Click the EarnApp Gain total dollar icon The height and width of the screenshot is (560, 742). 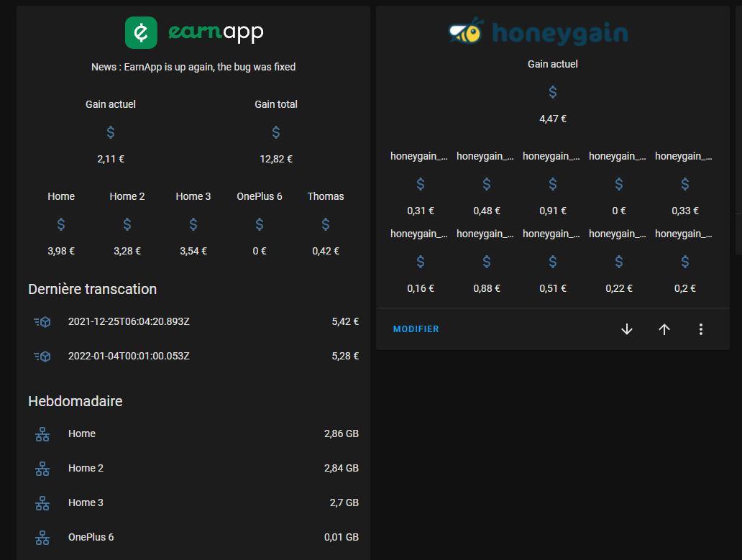tap(276, 132)
